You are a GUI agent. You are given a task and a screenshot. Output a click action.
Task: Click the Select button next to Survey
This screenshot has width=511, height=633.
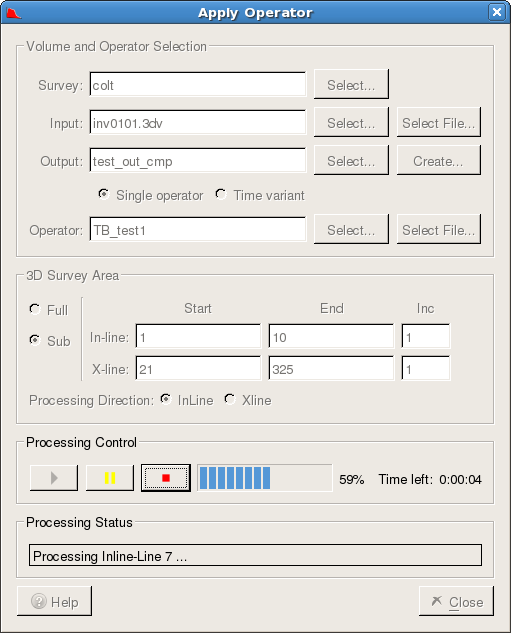tap(351, 84)
